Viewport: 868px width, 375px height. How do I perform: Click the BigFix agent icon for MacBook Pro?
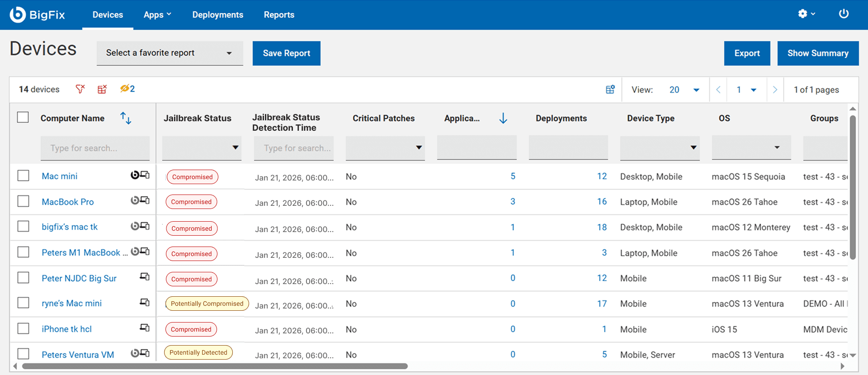tap(135, 200)
